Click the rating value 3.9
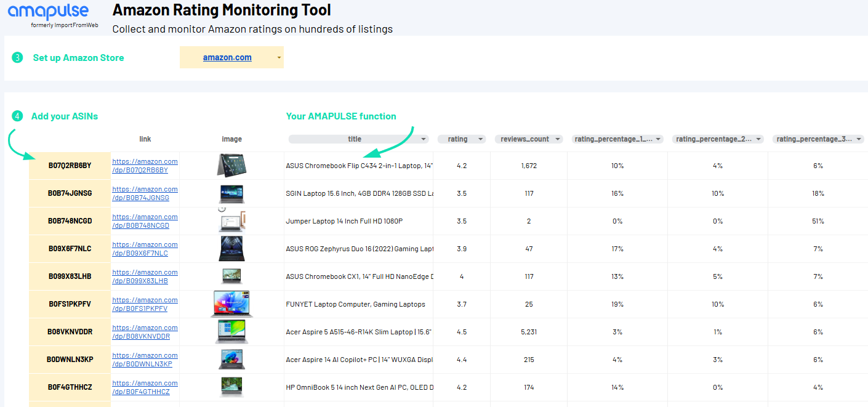 tap(462, 249)
